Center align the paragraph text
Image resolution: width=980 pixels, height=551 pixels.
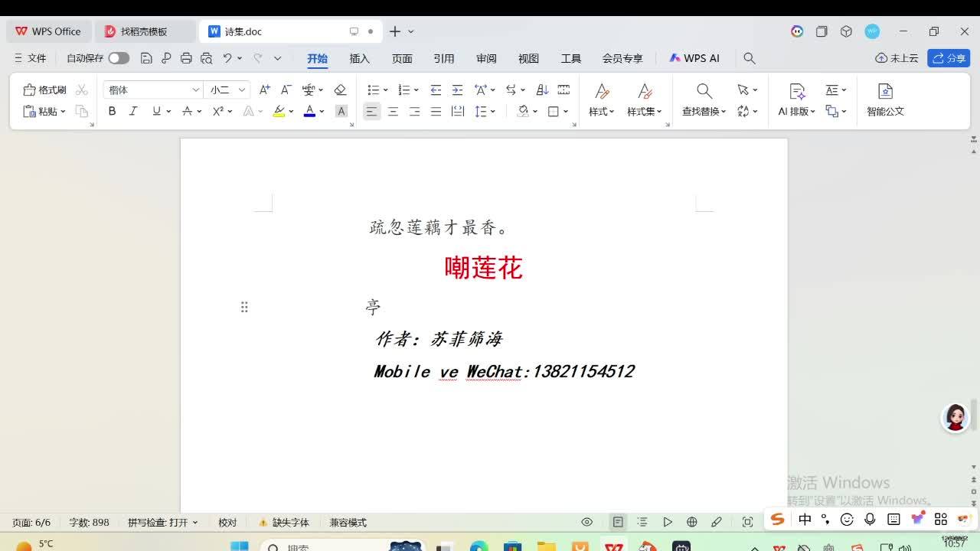click(393, 111)
